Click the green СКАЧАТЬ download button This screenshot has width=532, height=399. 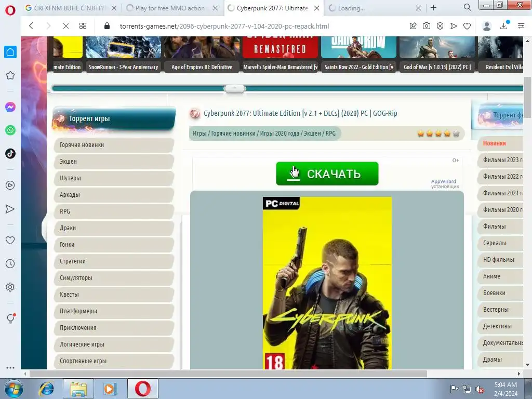tap(327, 174)
